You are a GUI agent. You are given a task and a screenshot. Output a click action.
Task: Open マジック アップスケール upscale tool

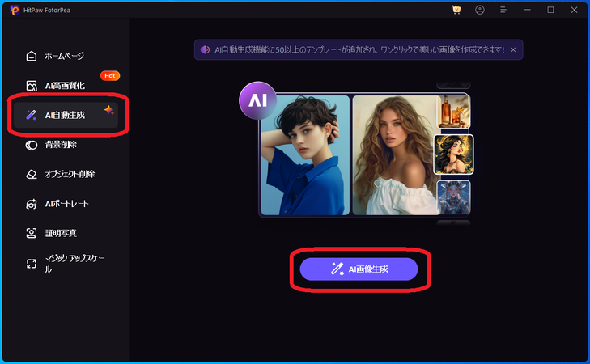[x=66, y=263]
